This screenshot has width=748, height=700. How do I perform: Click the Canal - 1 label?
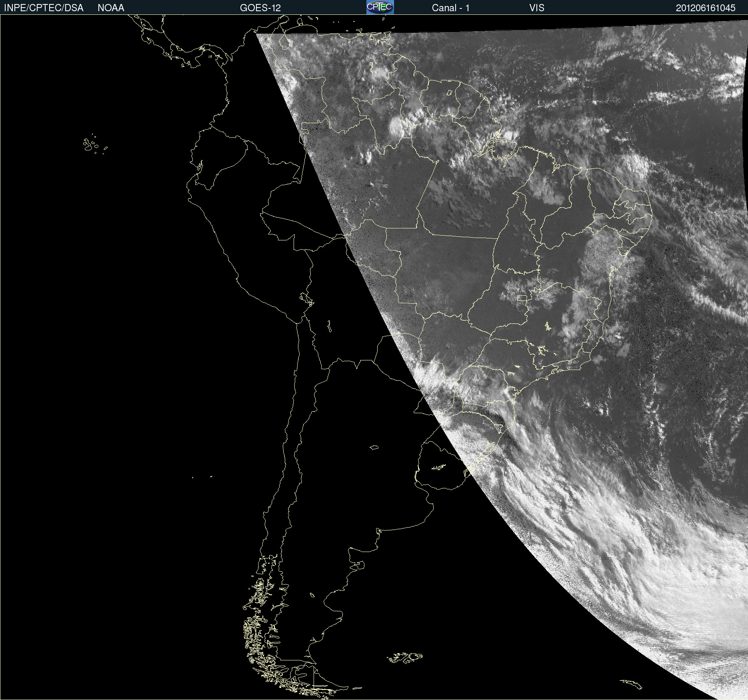click(450, 8)
